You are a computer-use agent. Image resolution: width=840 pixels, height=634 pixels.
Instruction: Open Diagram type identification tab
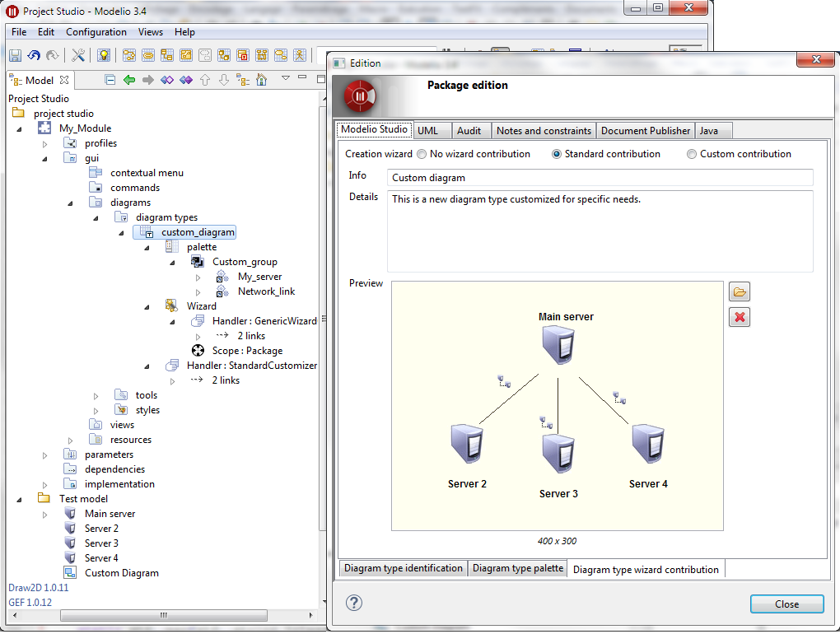[404, 568]
